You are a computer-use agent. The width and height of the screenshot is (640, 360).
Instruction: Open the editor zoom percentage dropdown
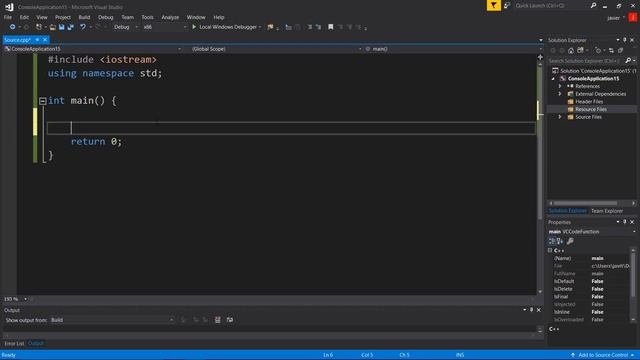tap(25, 299)
